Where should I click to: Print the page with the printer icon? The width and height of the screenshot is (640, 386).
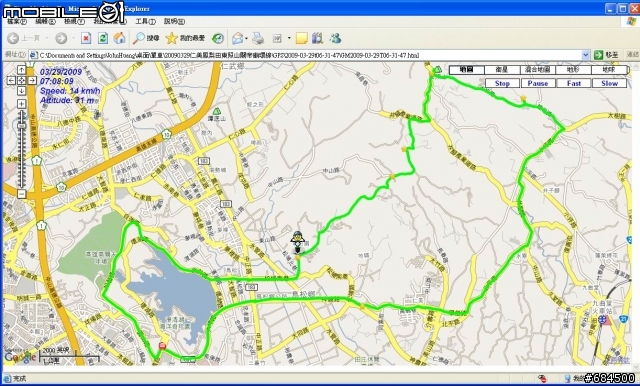(x=258, y=38)
